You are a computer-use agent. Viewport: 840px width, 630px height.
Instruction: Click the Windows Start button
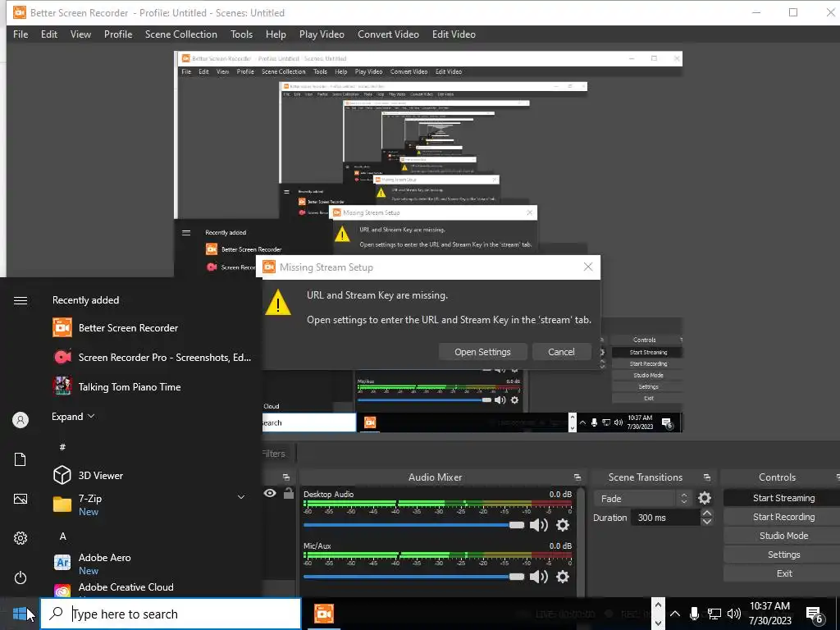(x=20, y=614)
